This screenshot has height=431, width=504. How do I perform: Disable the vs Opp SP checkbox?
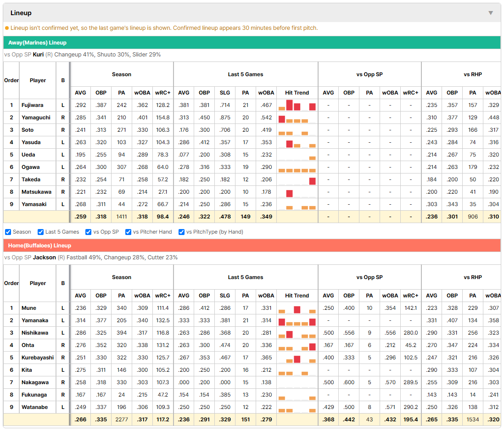[x=89, y=232]
